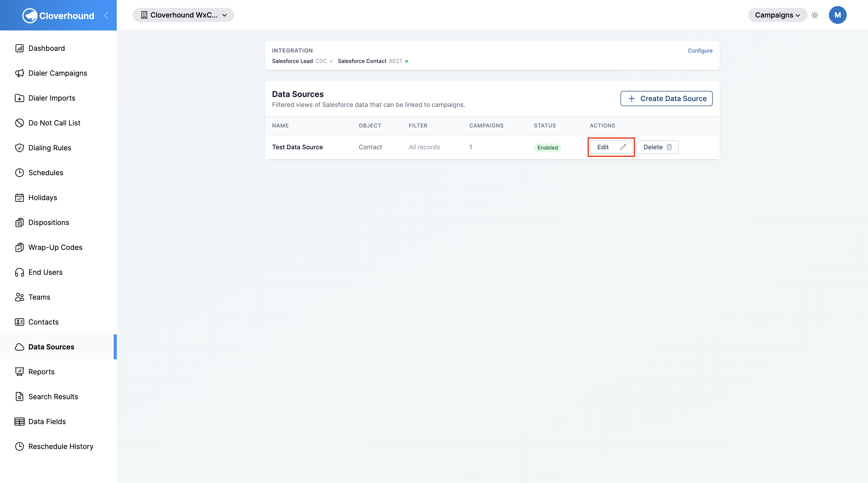Click the STATUS column header
This screenshot has height=483, width=868.
[x=544, y=125]
